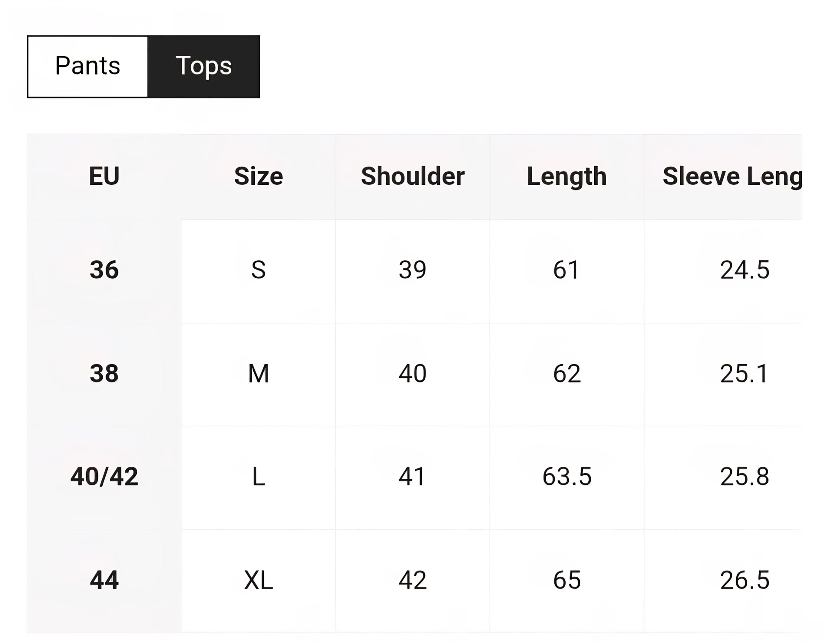
Task: Click the Sleeve Length column header
Action: coord(732,176)
